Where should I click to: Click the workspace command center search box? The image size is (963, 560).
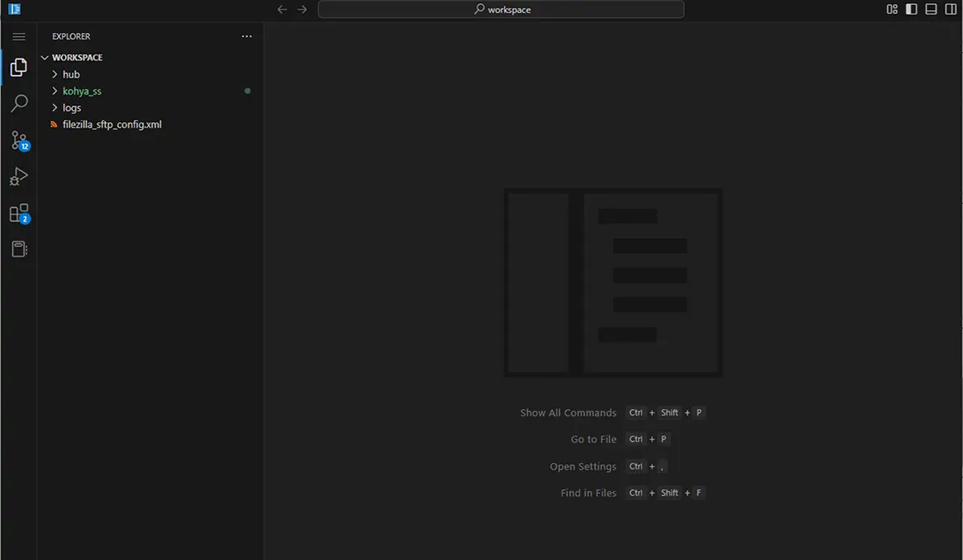(x=501, y=10)
